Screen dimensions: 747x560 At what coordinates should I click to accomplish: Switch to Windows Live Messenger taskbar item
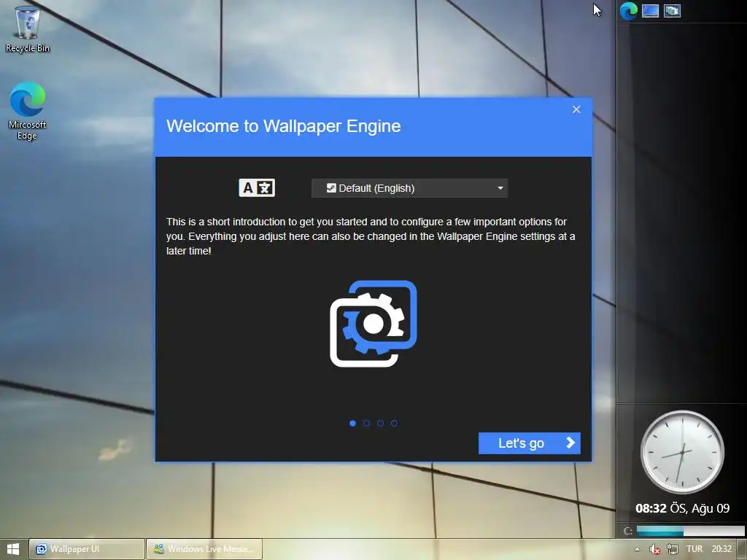point(204,549)
